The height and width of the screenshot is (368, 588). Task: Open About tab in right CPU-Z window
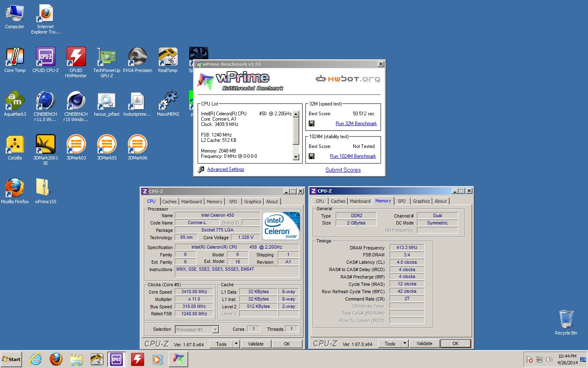point(441,201)
